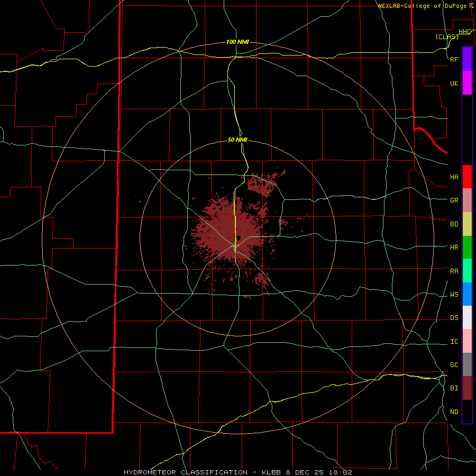Click the DS white color swatch
The width and height of the screenshot is (476, 476).
pyautogui.click(x=467, y=317)
